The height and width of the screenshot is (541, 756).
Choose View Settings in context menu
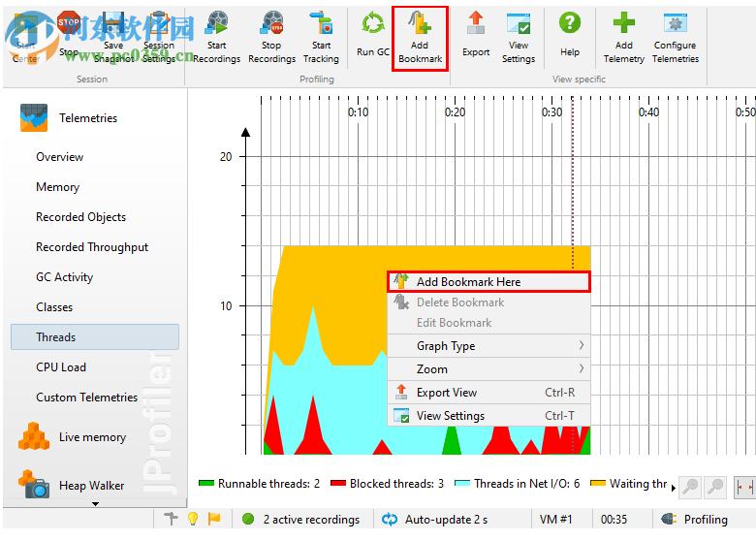tap(488, 416)
